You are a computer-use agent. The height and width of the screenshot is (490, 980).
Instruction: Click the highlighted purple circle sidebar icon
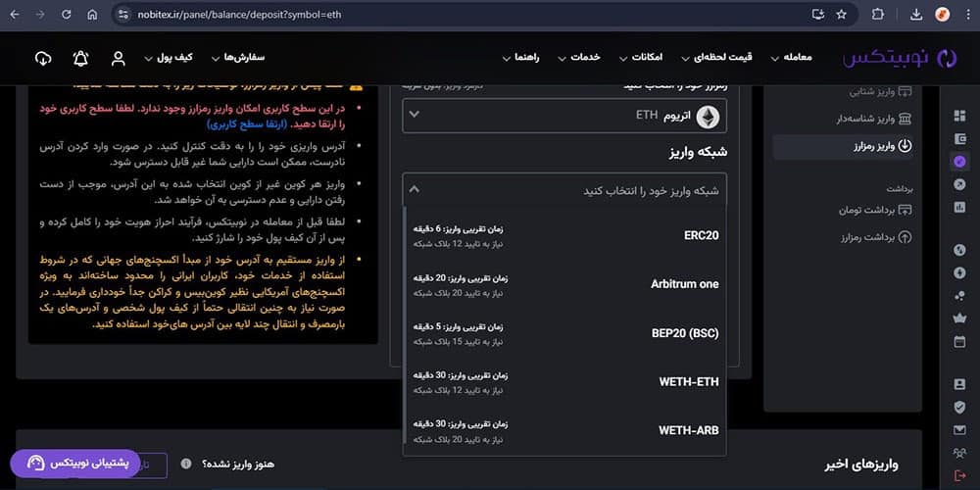959,162
